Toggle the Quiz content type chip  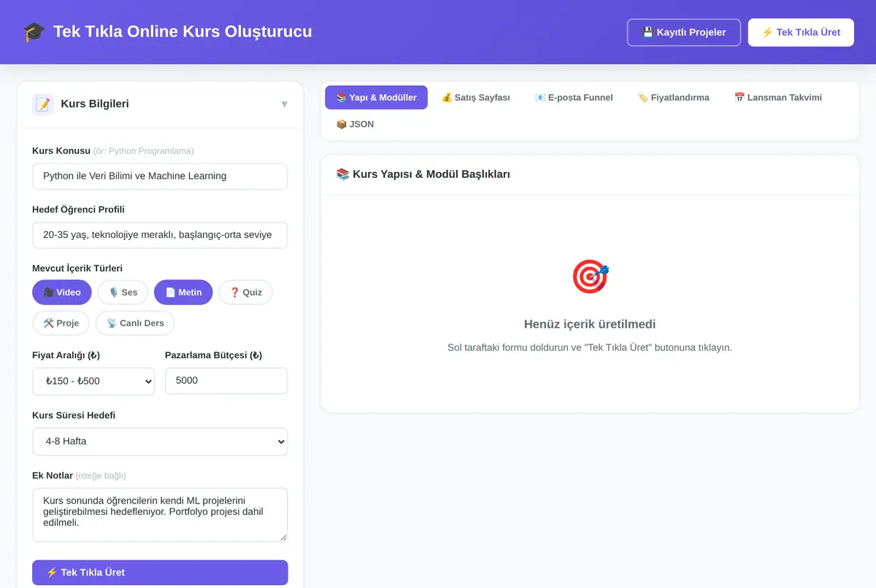click(245, 293)
